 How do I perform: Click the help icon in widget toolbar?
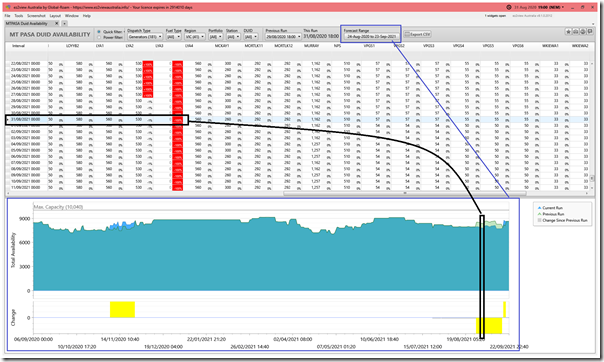[583, 32]
